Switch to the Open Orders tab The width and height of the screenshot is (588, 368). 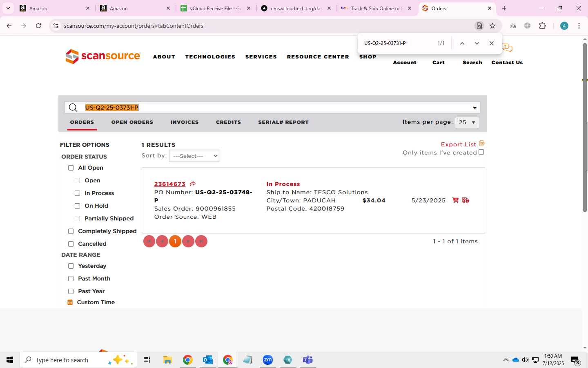132,122
